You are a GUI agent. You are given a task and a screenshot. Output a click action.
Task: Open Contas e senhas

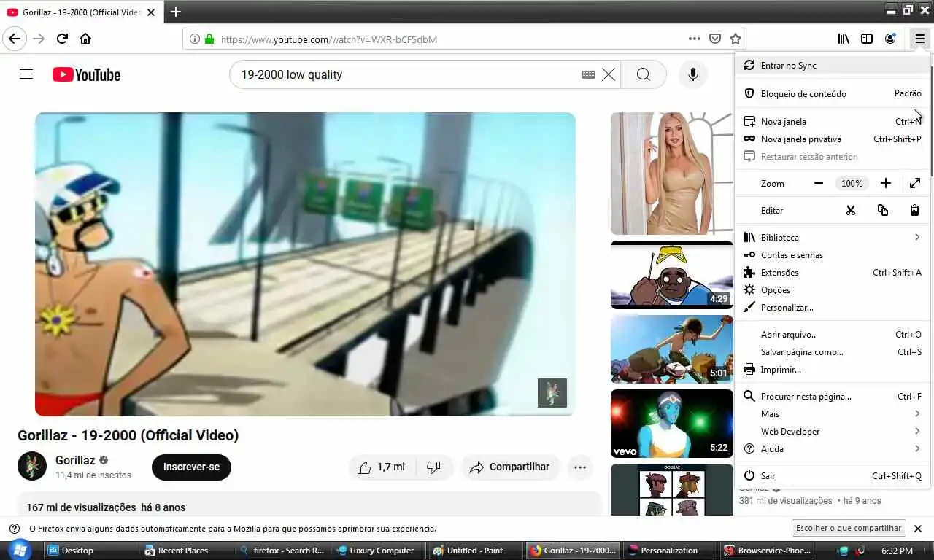click(x=833, y=254)
